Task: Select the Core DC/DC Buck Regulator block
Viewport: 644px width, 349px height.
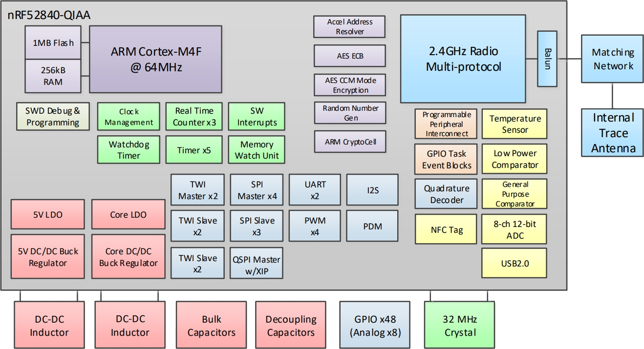Action: [129, 257]
